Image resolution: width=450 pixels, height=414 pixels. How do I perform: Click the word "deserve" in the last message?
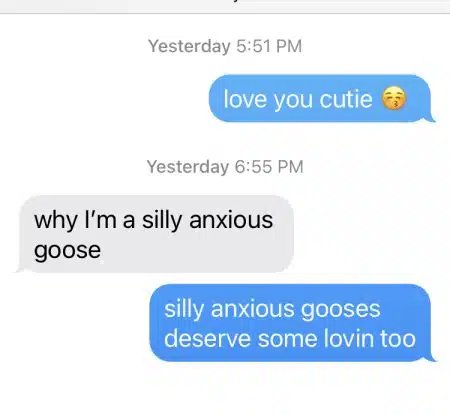pos(207,339)
